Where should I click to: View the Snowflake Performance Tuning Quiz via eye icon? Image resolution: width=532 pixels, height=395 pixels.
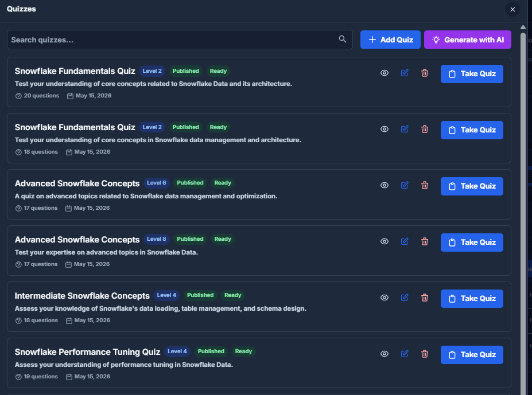385,354
